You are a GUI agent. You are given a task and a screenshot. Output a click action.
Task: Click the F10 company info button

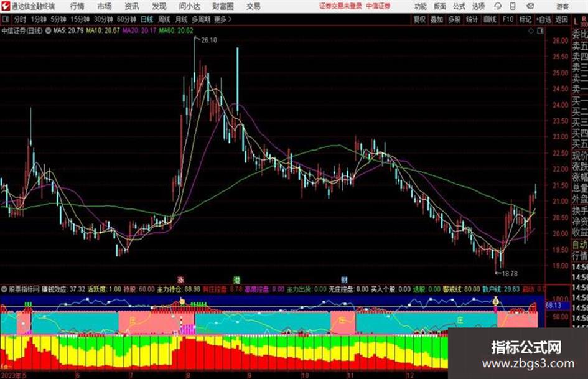pos(508,19)
